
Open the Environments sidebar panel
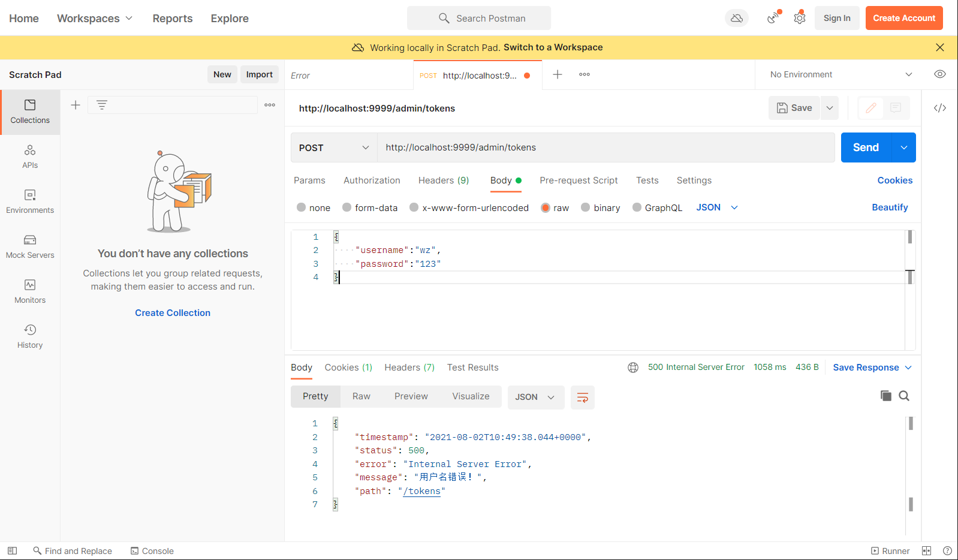(30, 201)
